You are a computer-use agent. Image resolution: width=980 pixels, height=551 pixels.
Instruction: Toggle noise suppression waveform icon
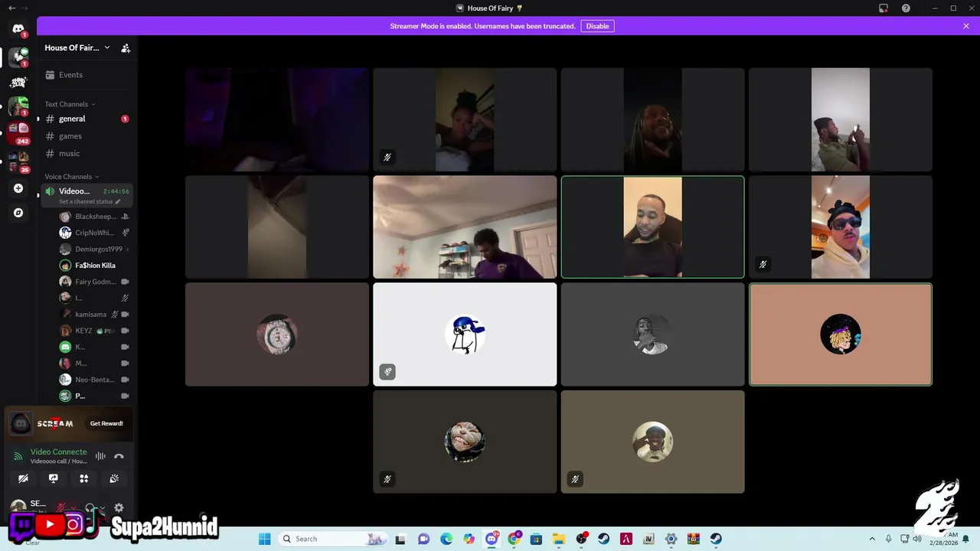(100, 456)
